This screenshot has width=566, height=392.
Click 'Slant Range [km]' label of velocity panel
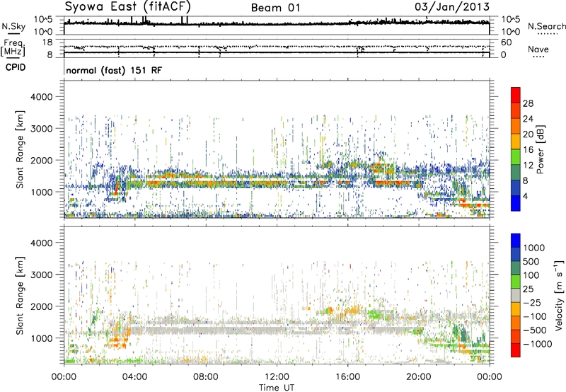pyautogui.click(x=20, y=295)
